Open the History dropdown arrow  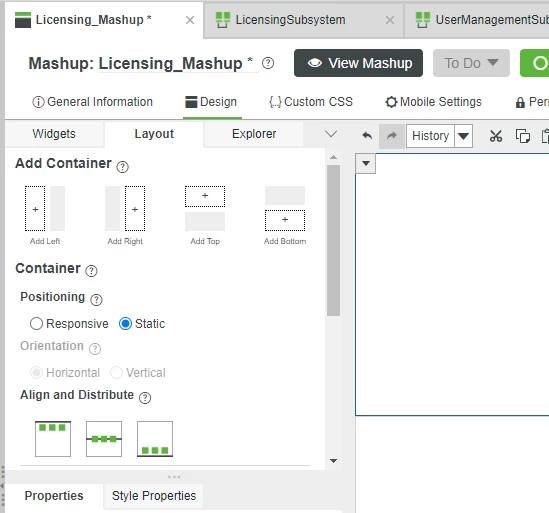(464, 136)
